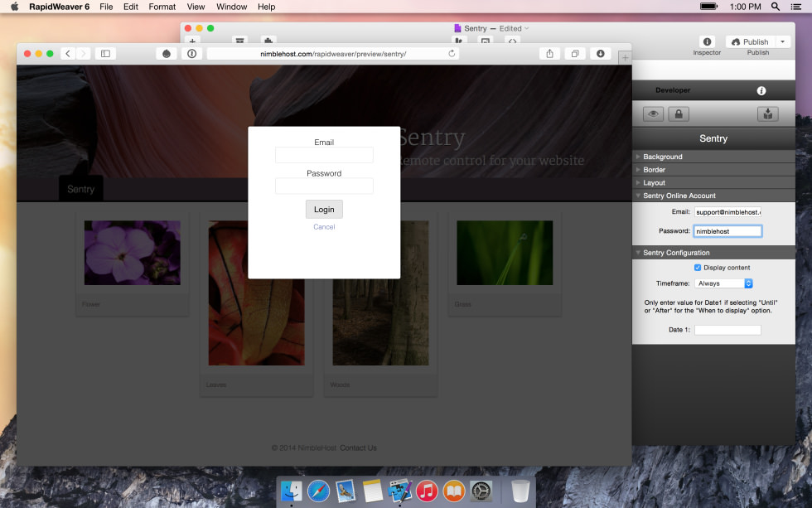Open the Safari share icon
812x508 pixels.
pos(549,53)
